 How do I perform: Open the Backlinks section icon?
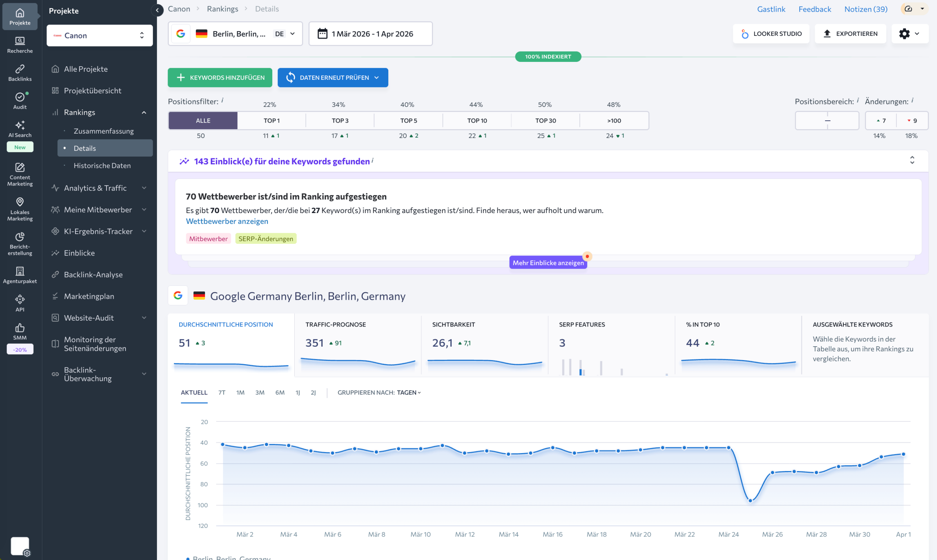(x=20, y=72)
